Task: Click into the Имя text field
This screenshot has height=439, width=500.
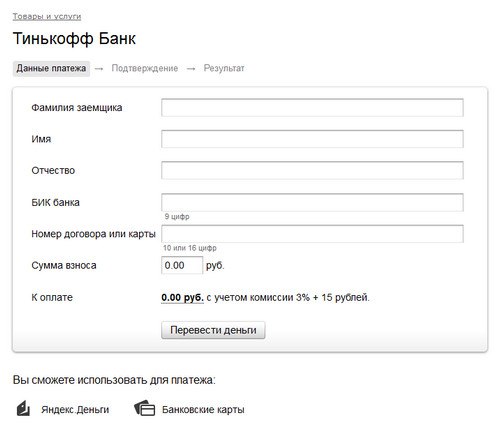Action: tap(312, 139)
